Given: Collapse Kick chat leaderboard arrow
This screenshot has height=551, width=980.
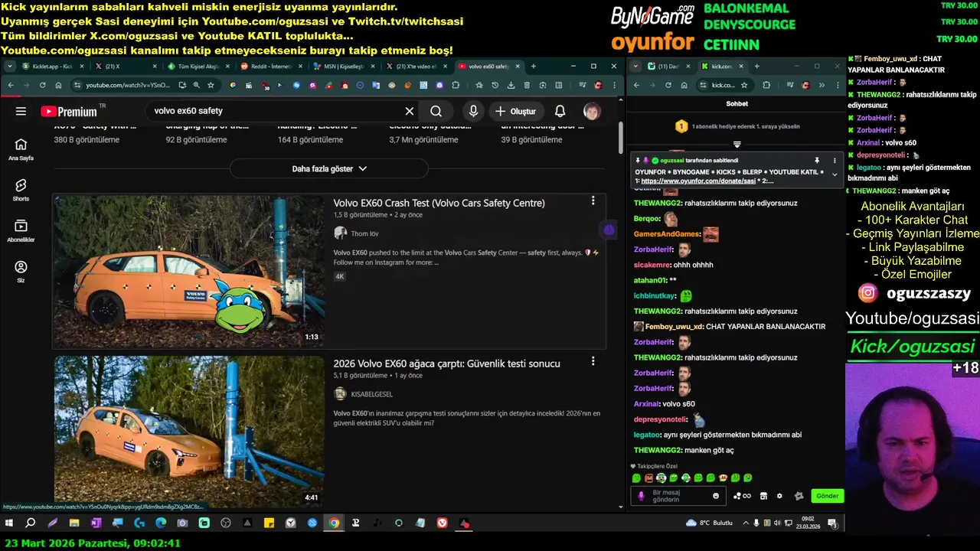Looking at the screenshot, I should pyautogui.click(x=737, y=144).
